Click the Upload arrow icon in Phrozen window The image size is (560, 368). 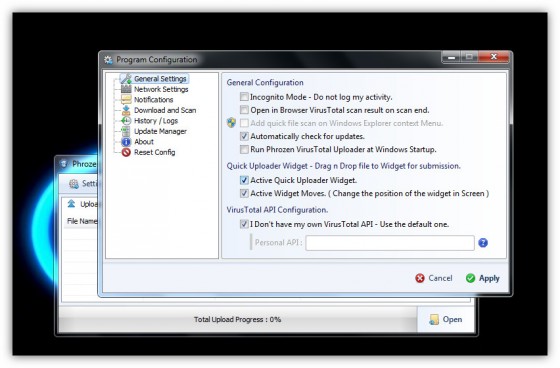tap(71, 204)
